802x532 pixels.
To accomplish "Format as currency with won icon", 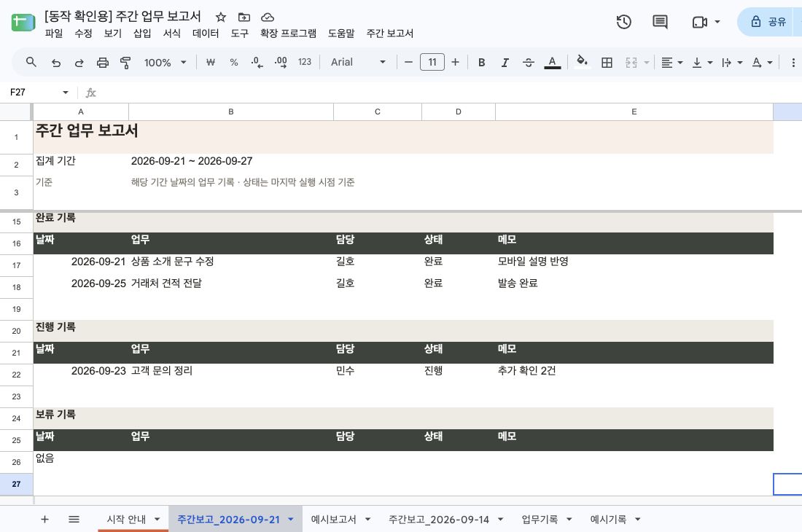I will (210, 63).
